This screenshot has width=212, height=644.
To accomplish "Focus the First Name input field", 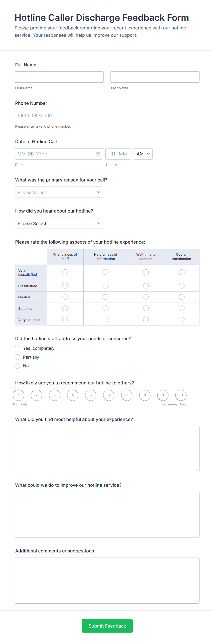I will click(59, 77).
